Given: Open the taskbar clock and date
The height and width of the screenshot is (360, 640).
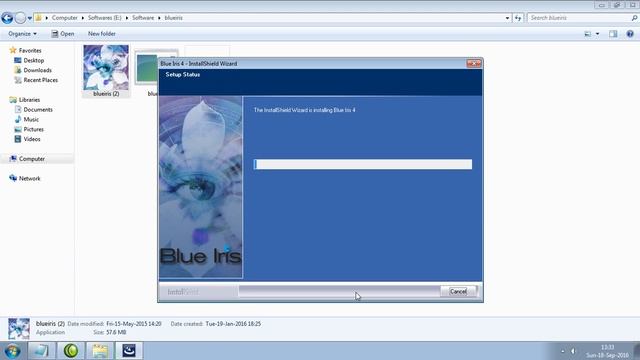Looking at the screenshot, I should coord(607,351).
